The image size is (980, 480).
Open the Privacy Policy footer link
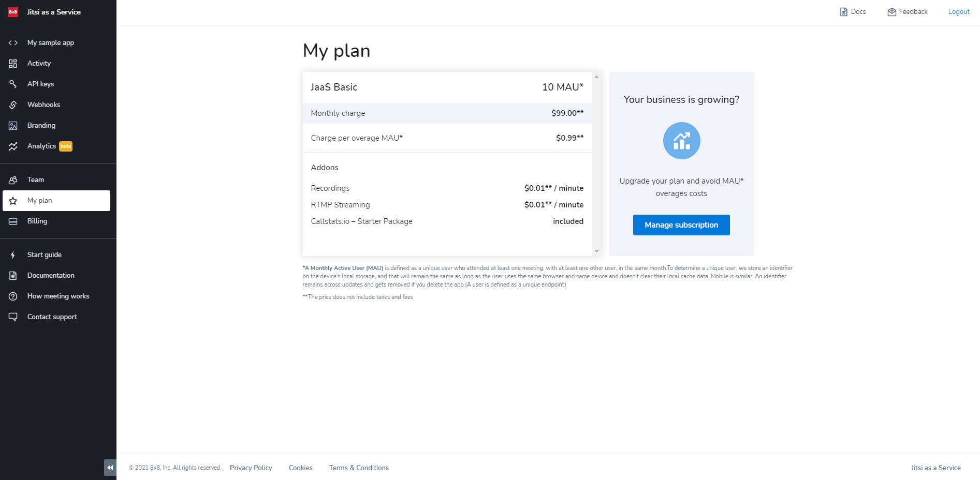click(x=251, y=468)
